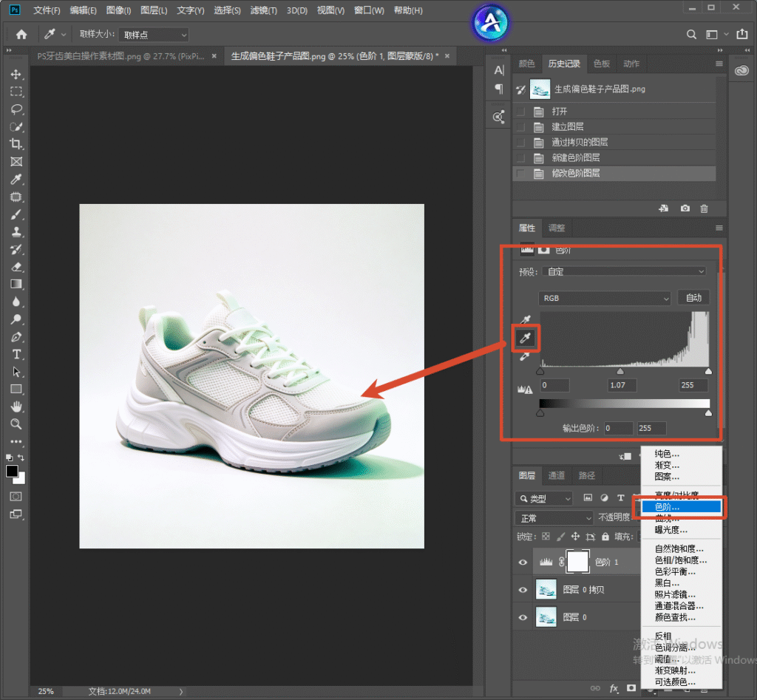Set history brush source at 建立图层 state
Viewport: 757px width, 700px height.
[x=520, y=127]
